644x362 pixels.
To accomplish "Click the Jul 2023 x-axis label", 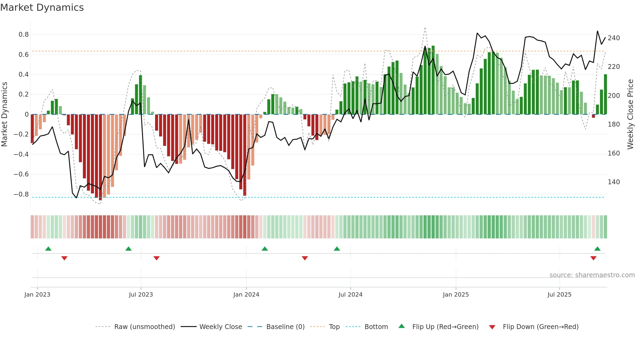I will pos(141,294).
